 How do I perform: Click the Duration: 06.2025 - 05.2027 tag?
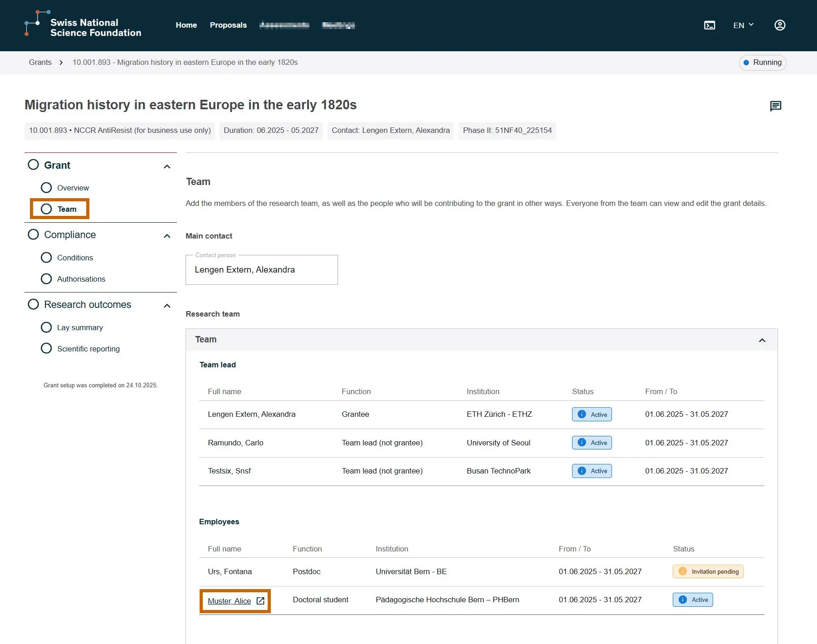271,131
